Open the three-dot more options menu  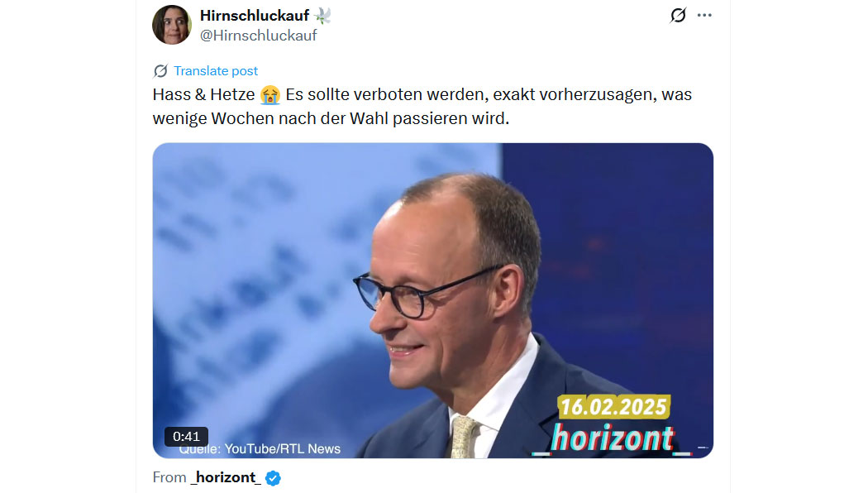click(704, 16)
